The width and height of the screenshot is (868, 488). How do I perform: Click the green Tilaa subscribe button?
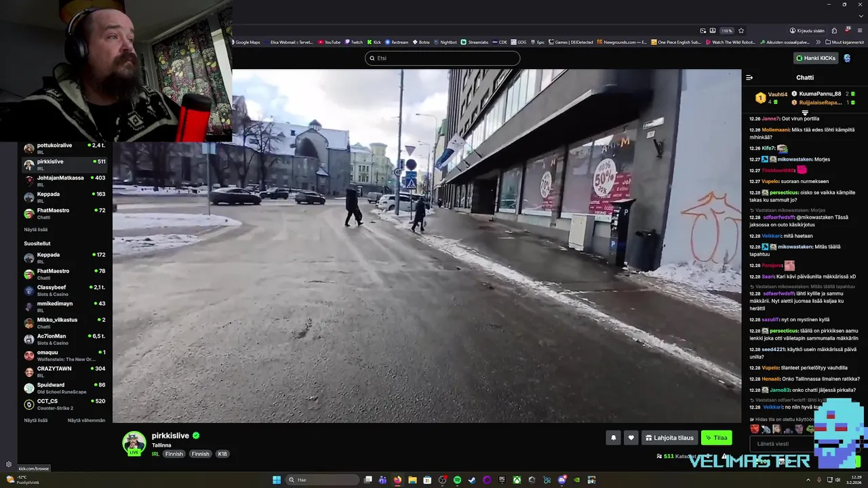(x=716, y=438)
